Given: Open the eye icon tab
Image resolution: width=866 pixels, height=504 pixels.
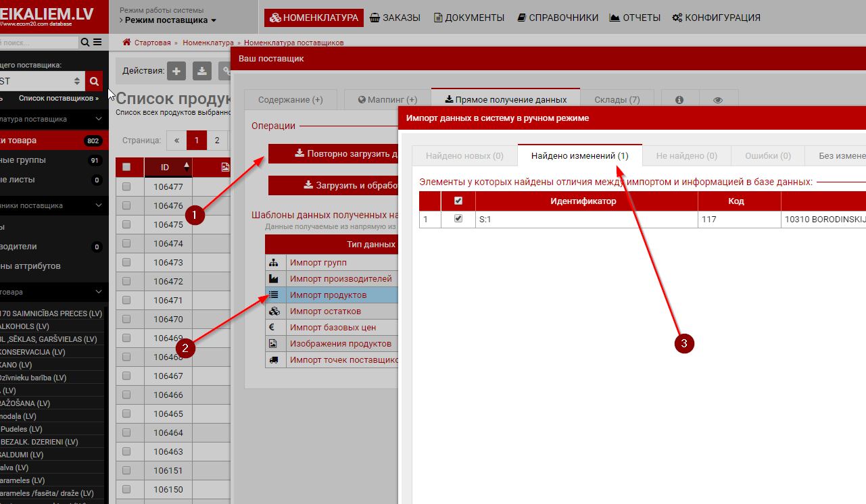Looking at the screenshot, I should 718,100.
